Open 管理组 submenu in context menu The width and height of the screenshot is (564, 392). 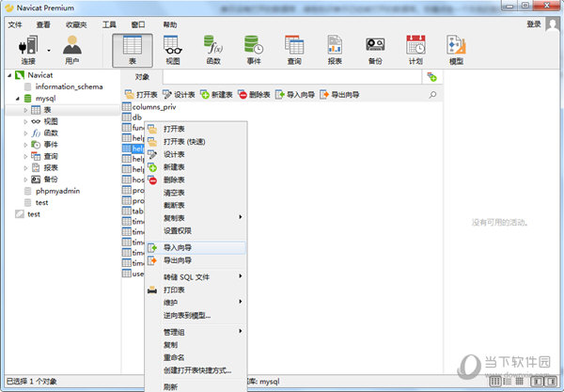[x=196, y=332]
